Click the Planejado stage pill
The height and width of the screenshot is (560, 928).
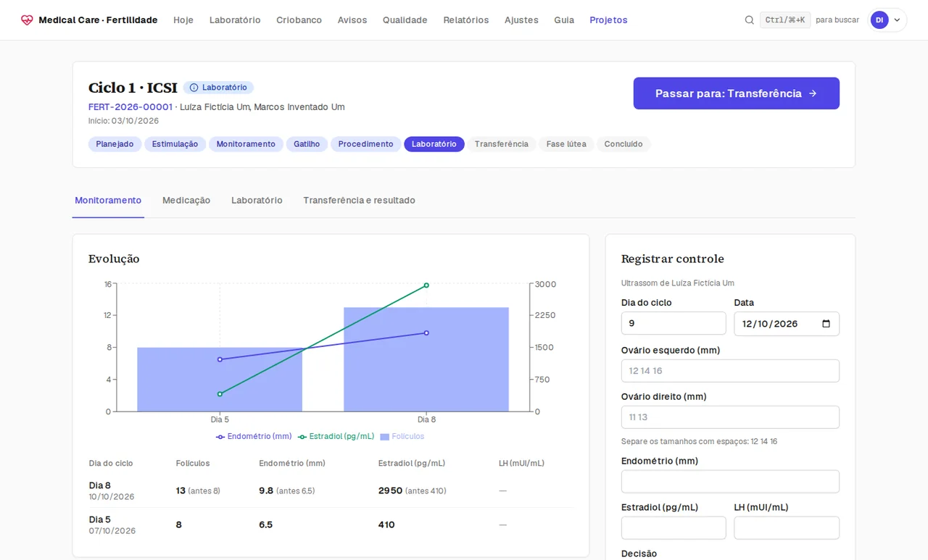coord(115,144)
